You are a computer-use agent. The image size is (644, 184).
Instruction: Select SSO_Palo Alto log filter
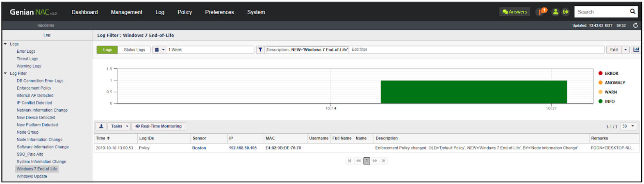pos(30,155)
